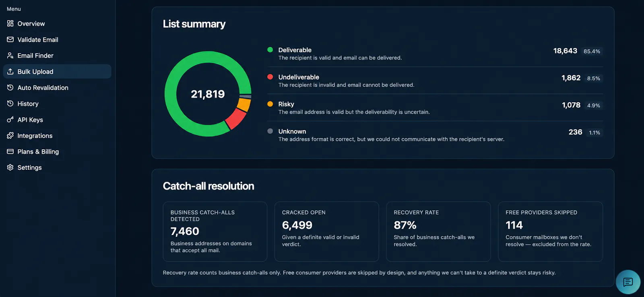This screenshot has width=644, height=297.
Task: Click the API Keys key icon
Action: pyautogui.click(x=10, y=120)
